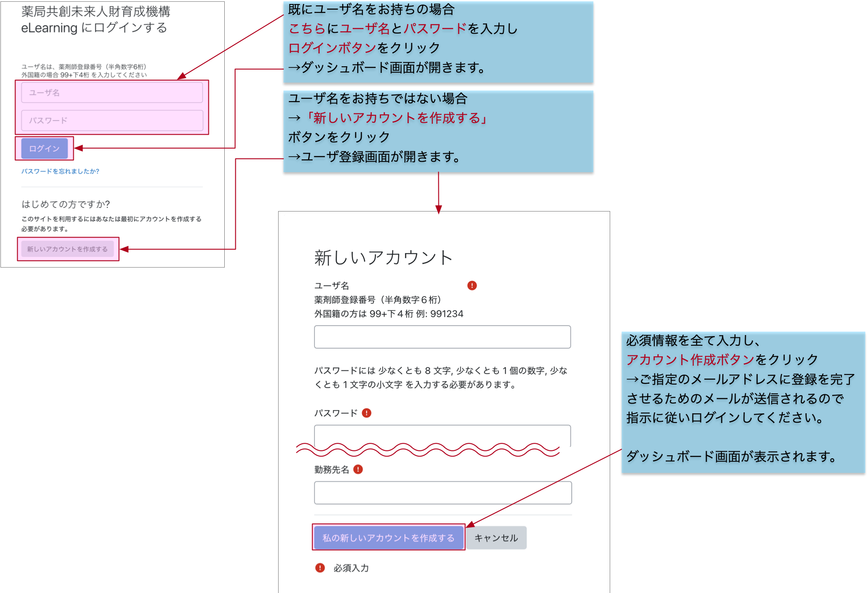Click the new account ユーザ名 text box

click(442, 337)
